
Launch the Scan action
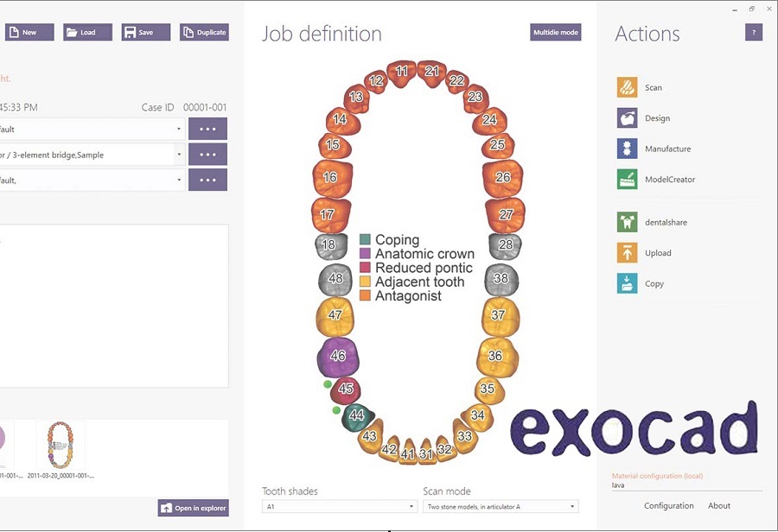(x=640, y=87)
